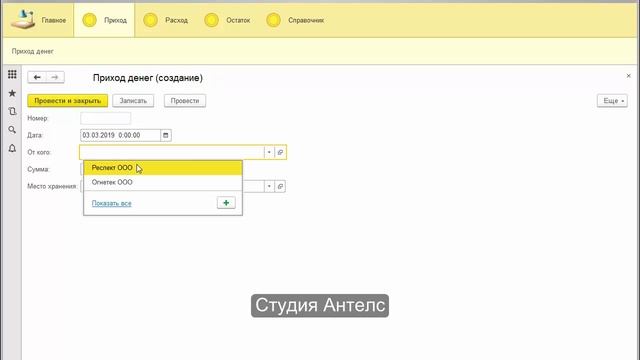Go forward with the right arrow
Image resolution: width=640 pixels, height=360 pixels.
coord(55,77)
